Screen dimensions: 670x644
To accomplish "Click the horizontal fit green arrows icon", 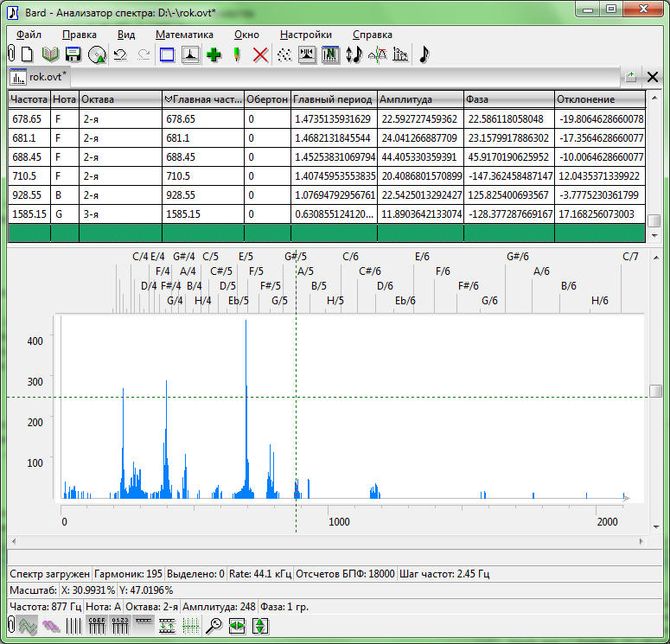I will pyautogui.click(x=237, y=626).
